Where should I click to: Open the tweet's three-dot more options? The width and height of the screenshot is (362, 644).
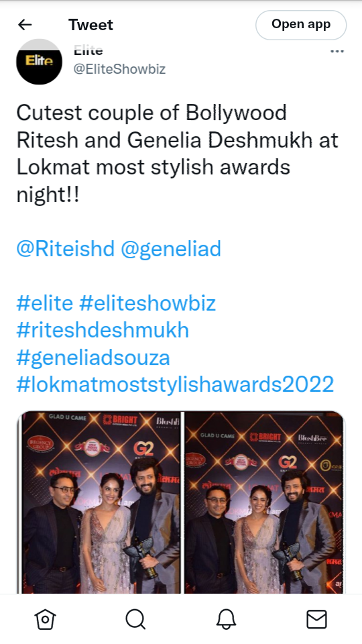click(x=337, y=52)
